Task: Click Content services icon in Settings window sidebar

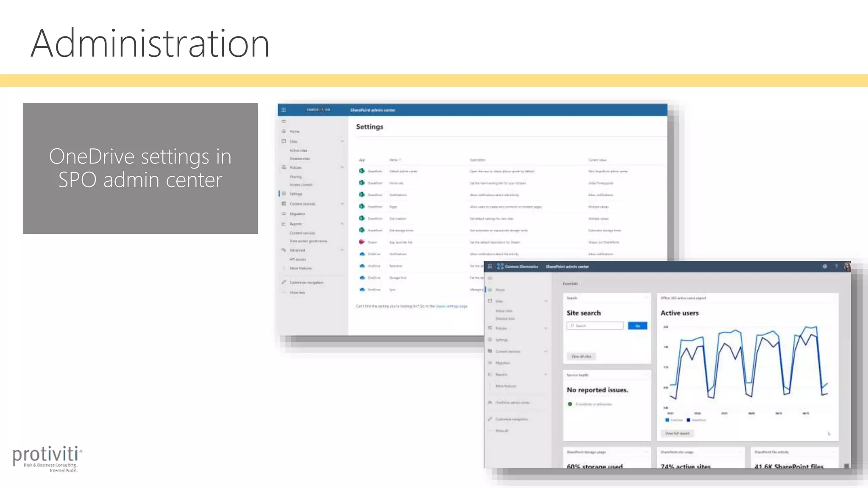Action: (284, 204)
